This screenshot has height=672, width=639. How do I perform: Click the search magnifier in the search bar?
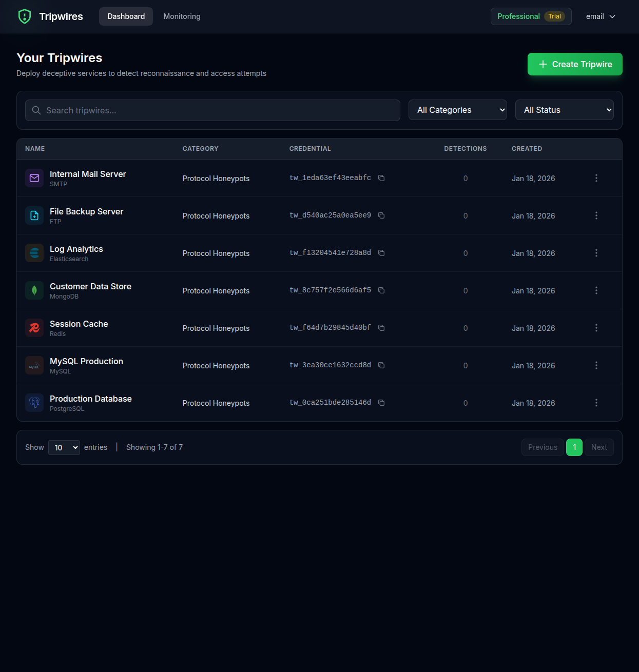(x=36, y=110)
